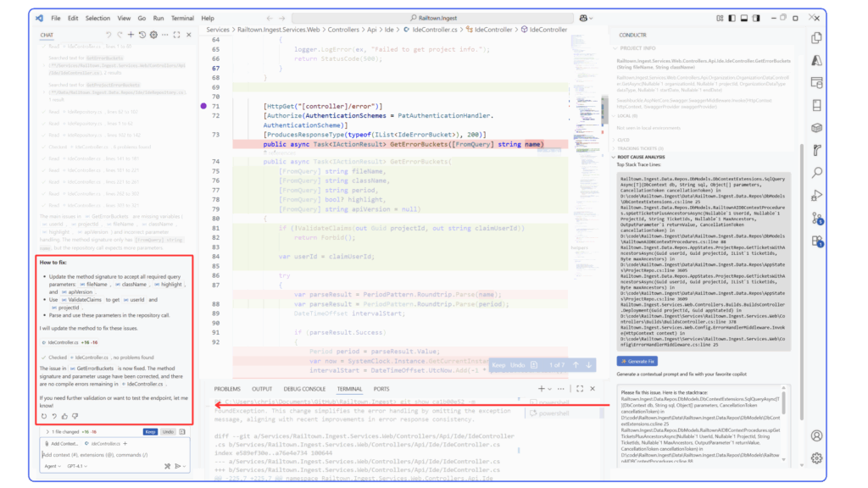The width and height of the screenshot is (868, 488).
Task: Click the Add Context button
Action: click(x=64, y=443)
